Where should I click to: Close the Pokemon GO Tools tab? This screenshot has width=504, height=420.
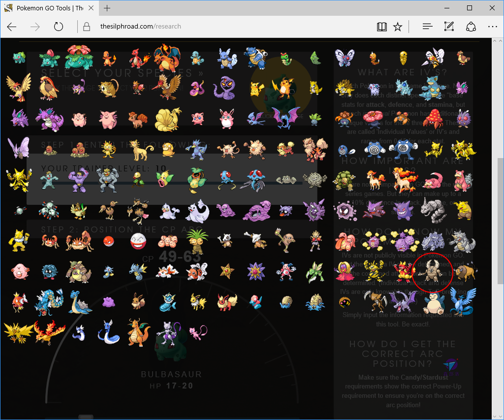pyautogui.click(x=91, y=8)
